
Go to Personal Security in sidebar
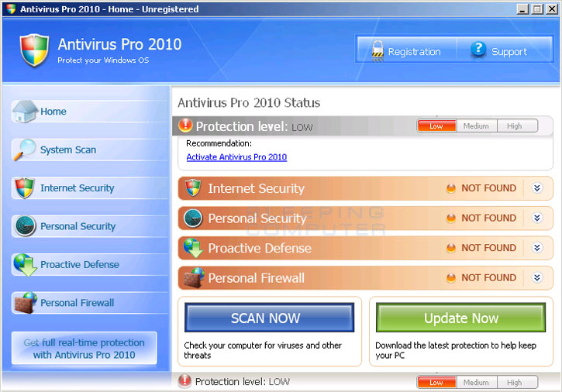[x=90, y=226]
